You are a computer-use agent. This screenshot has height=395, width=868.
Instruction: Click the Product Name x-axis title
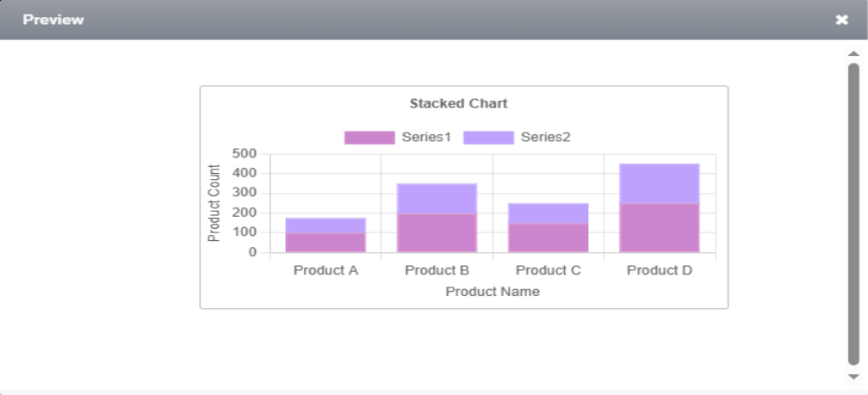493,292
